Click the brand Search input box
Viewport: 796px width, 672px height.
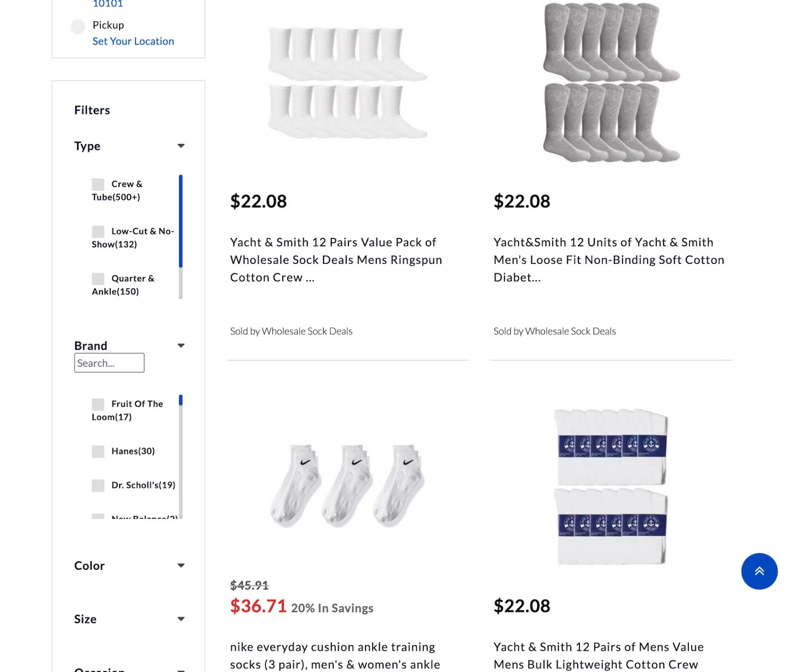[x=109, y=362]
